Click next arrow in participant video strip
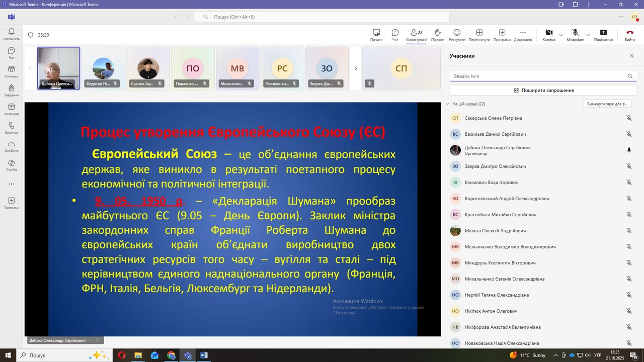644x362 pixels. point(356,68)
